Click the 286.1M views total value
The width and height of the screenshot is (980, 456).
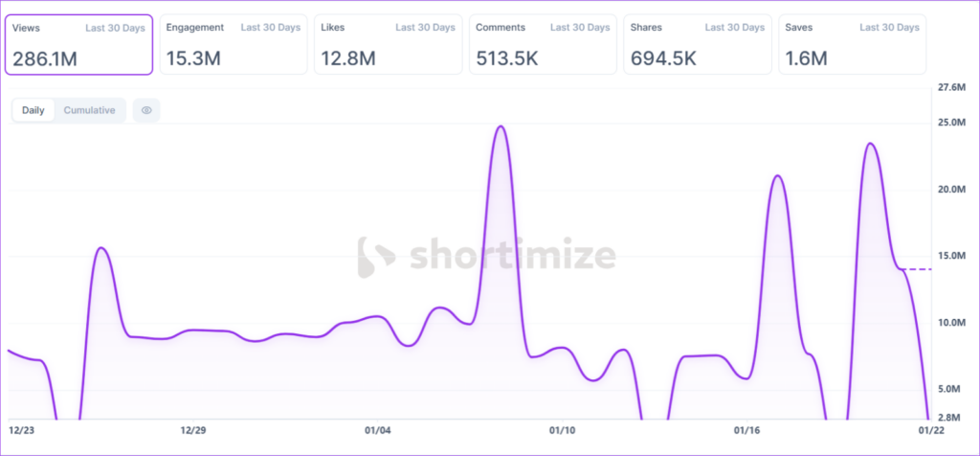pyautogui.click(x=45, y=59)
